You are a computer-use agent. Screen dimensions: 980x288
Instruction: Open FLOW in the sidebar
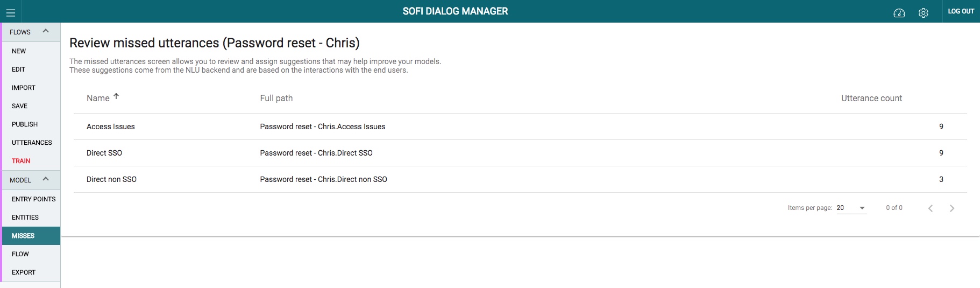point(31,254)
